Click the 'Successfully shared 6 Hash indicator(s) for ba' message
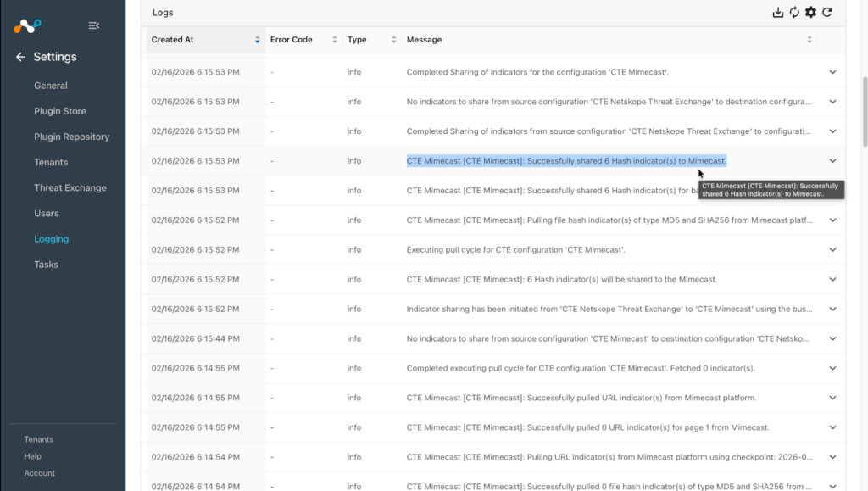The width and height of the screenshot is (868, 491). (x=552, y=191)
